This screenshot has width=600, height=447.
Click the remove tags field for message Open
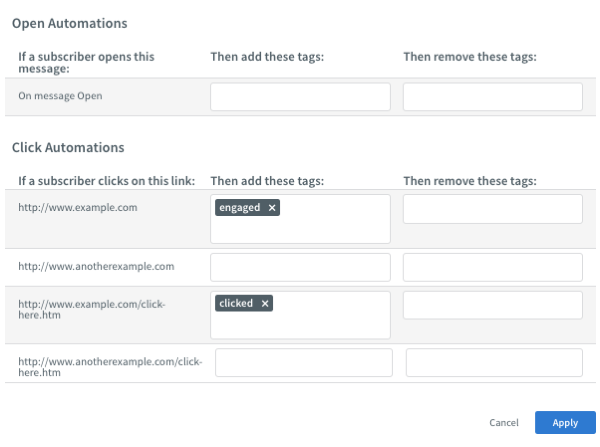click(x=492, y=97)
